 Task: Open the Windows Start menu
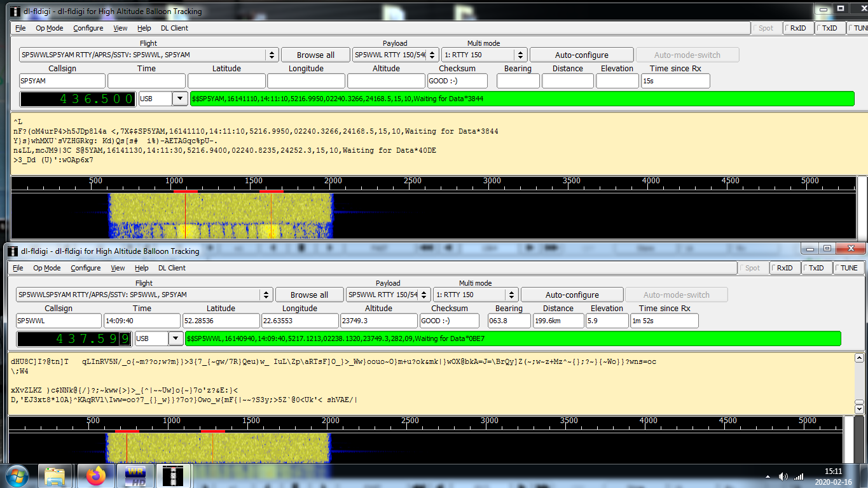pyautogui.click(x=17, y=477)
